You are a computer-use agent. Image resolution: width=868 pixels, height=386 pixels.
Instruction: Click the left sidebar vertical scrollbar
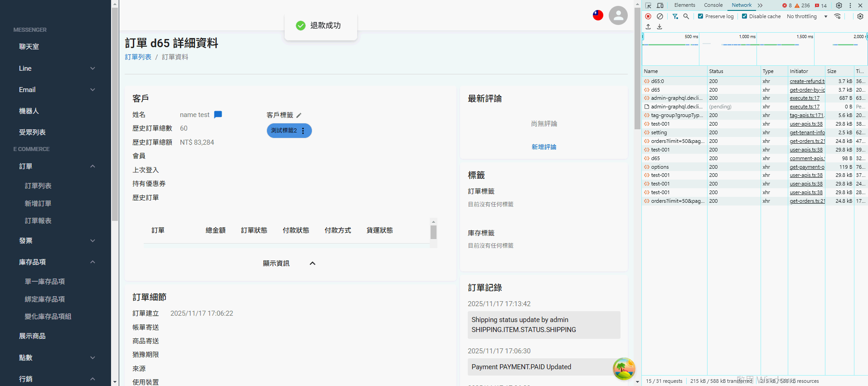115,113
